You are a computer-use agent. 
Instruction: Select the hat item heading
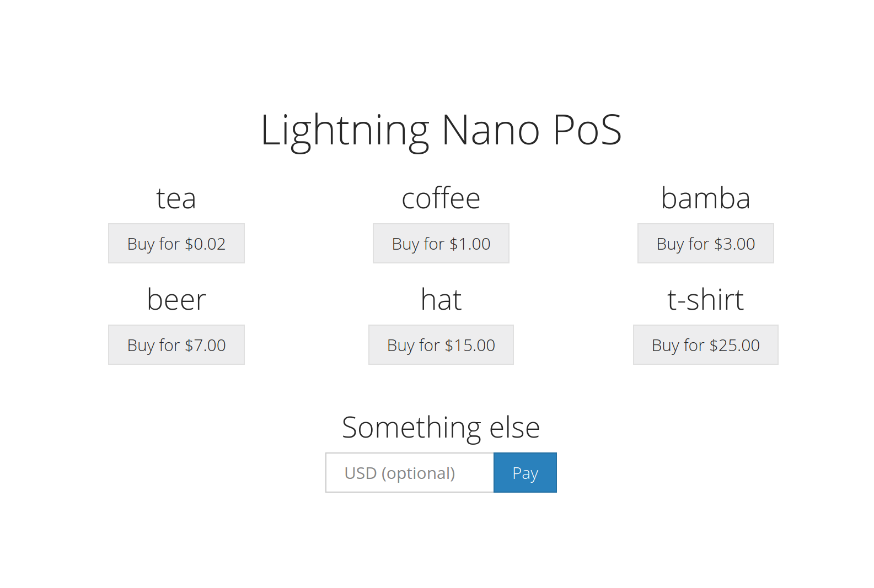(441, 300)
